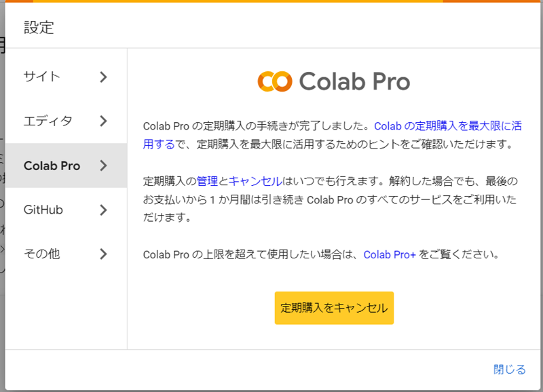Open the Colab Pro+ link
Viewport: 543px width, 392px height.
(389, 255)
